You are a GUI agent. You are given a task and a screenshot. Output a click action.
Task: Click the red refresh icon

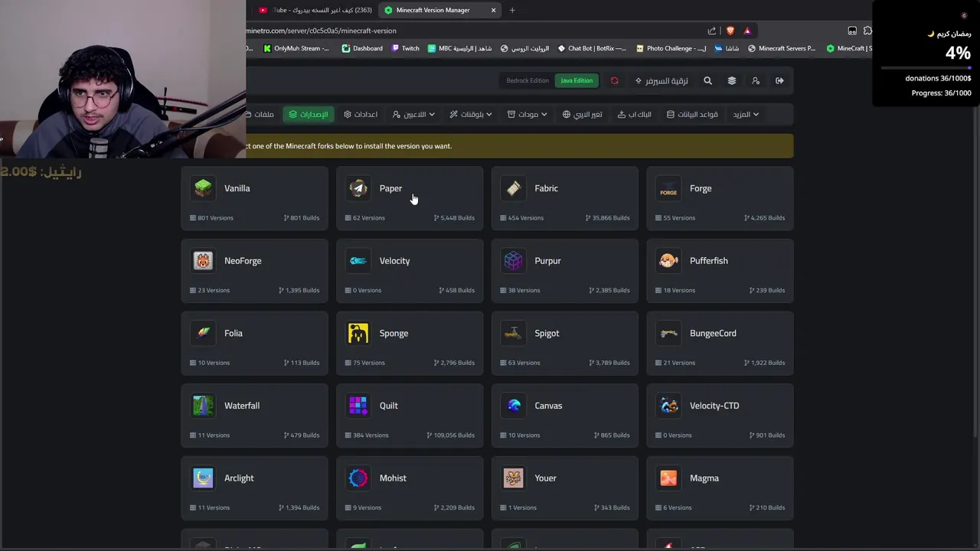click(614, 80)
